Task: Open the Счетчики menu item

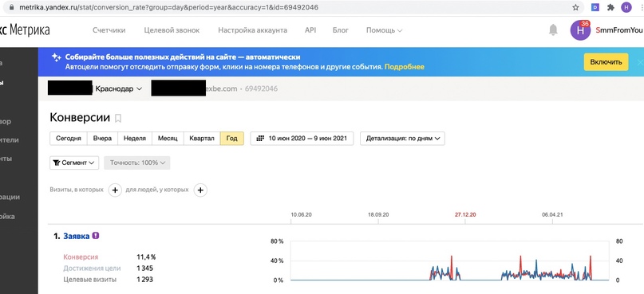Action: point(109,30)
